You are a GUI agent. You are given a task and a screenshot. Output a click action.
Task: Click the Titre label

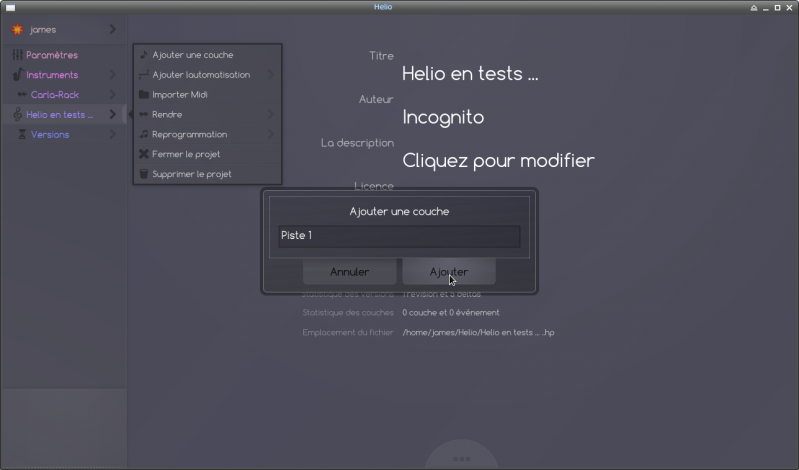point(381,56)
